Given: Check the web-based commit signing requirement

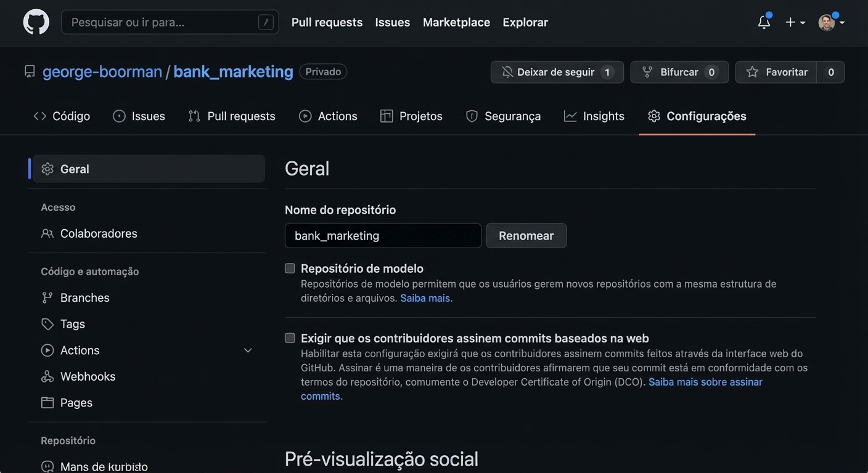Looking at the screenshot, I should pos(290,338).
